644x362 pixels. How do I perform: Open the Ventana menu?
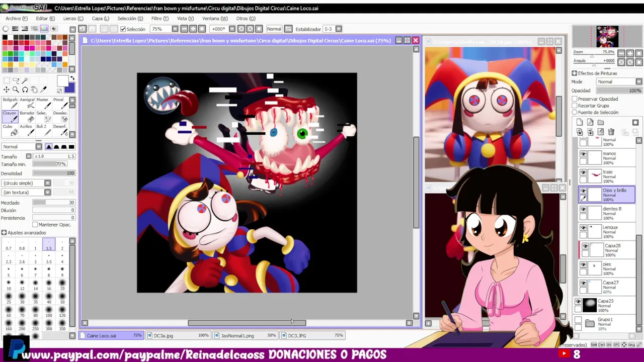pyautogui.click(x=215, y=19)
